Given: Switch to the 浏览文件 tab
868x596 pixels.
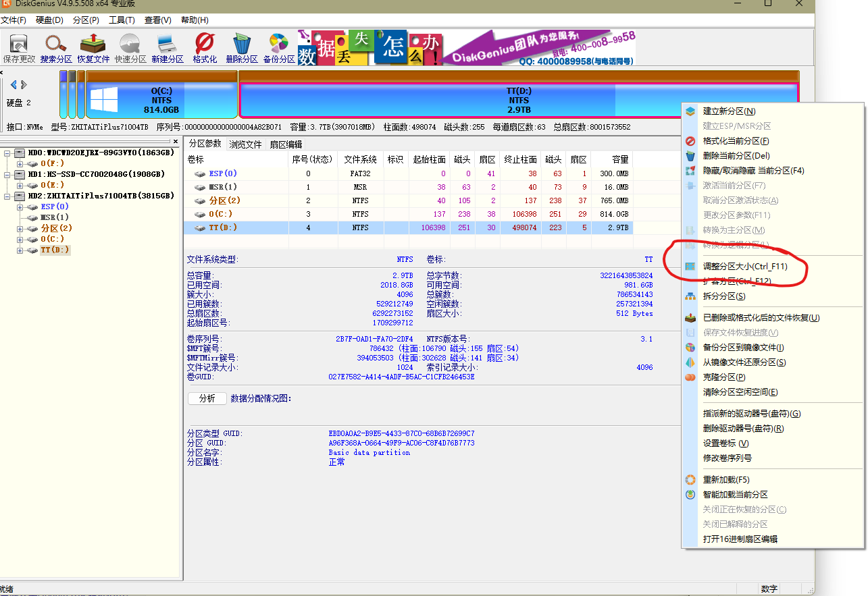Looking at the screenshot, I should (x=245, y=144).
